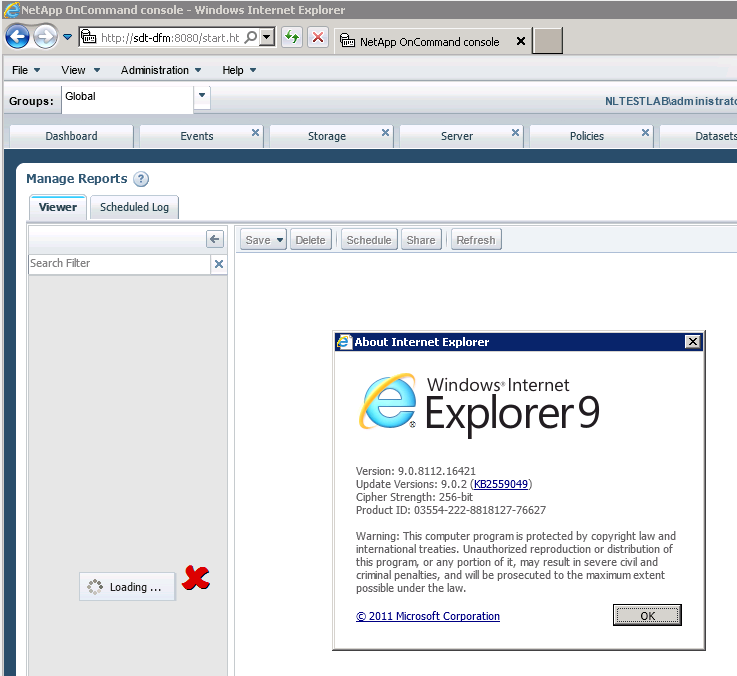Select the Scheduled Log sub-tab
This screenshot has height=676, width=737.
134,207
